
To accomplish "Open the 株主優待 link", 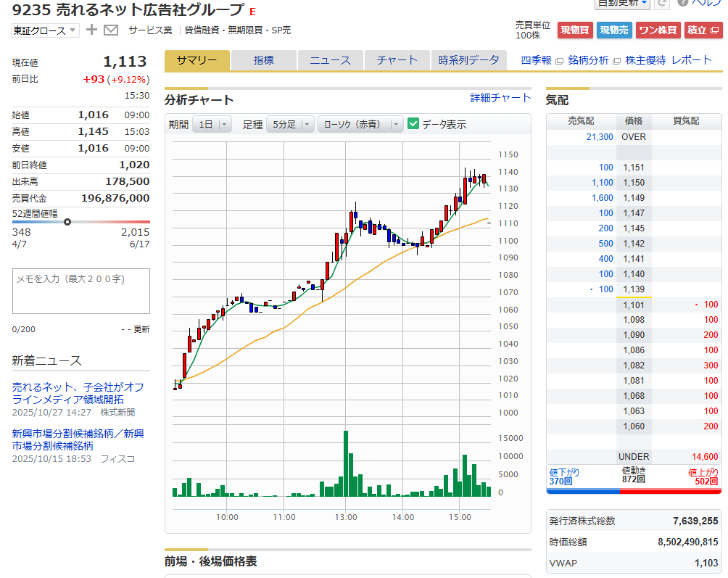I will click(x=645, y=60).
